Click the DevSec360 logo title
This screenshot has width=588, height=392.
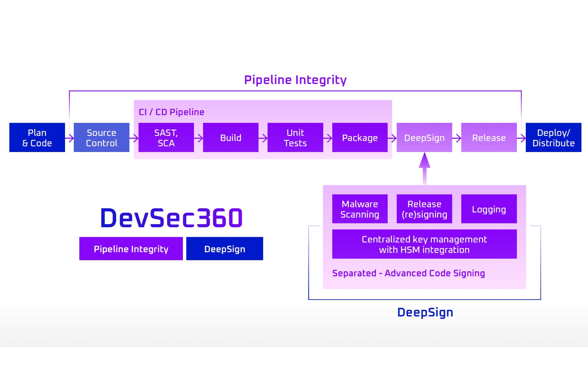(171, 218)
